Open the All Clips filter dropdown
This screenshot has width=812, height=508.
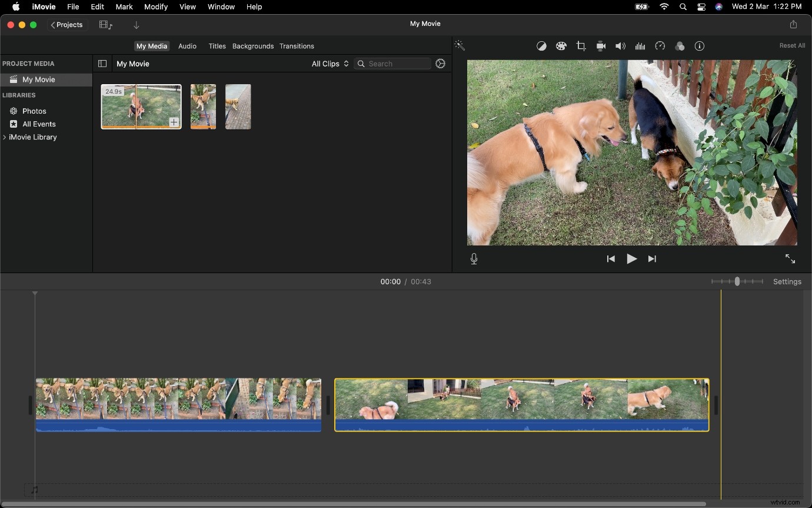pos(330,64)
